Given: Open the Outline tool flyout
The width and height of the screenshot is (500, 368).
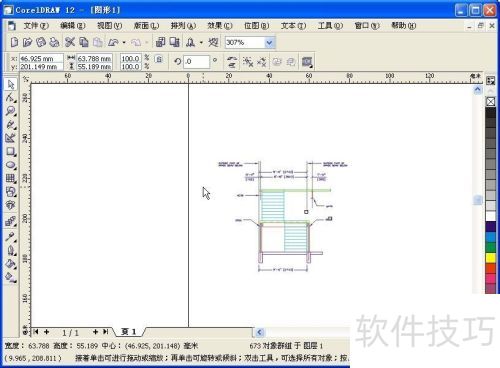Looking at the screenshot, I should point(11,250).
